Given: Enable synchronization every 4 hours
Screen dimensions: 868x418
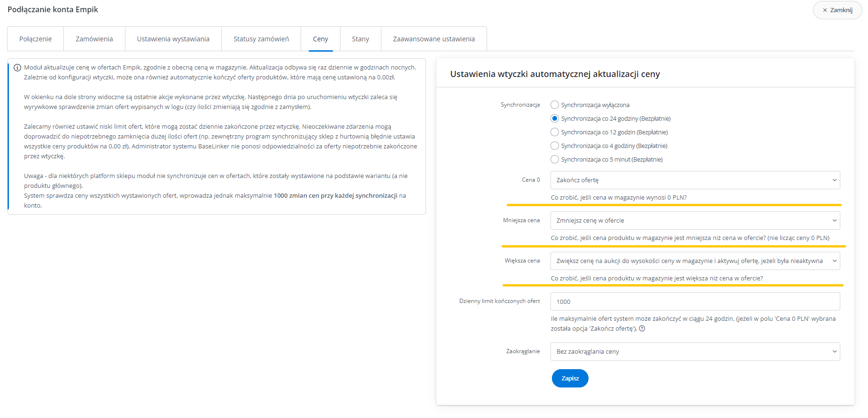Looking at the screenshot, I should [x=555, y=146].
